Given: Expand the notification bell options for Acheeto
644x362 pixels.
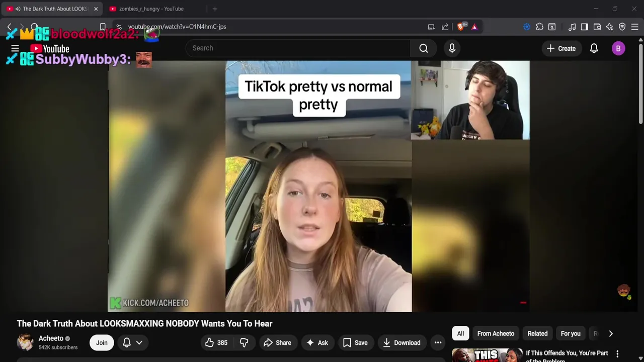Looking at the screenshot, I should (133, 342).
